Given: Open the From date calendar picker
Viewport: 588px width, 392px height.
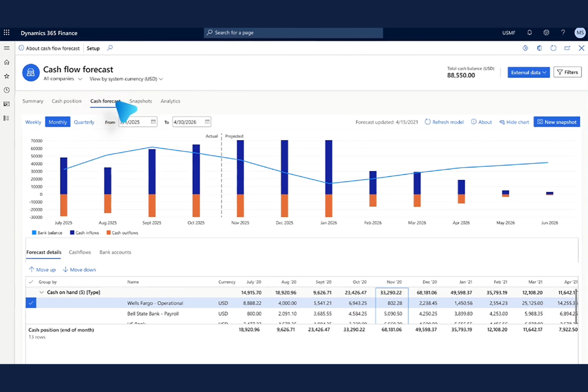Looking at the screenshot, I should tap(153, 122).
